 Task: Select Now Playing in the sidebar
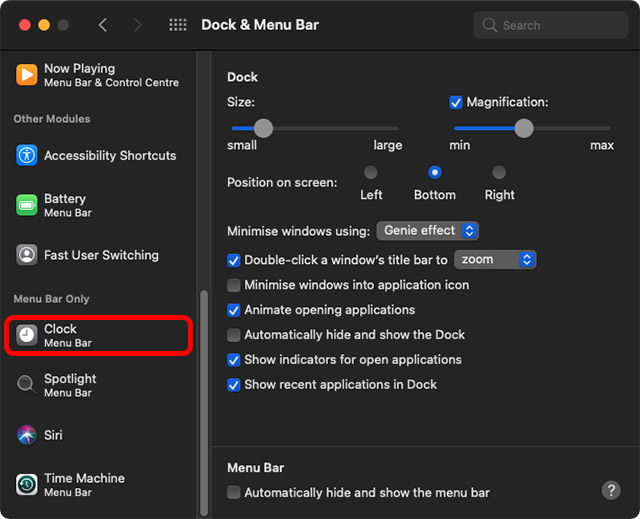click(x=98, y=75)
